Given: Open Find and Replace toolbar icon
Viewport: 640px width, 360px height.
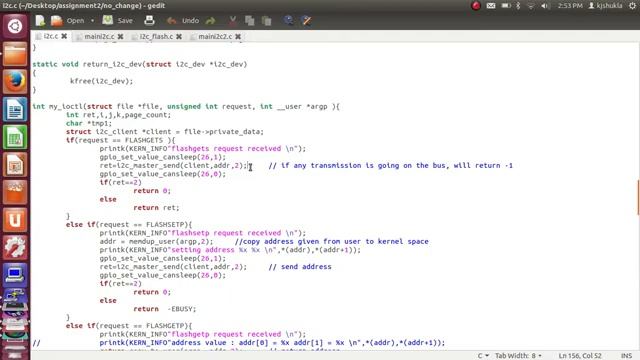Looking at the screenshot, I should click(306, 20).
